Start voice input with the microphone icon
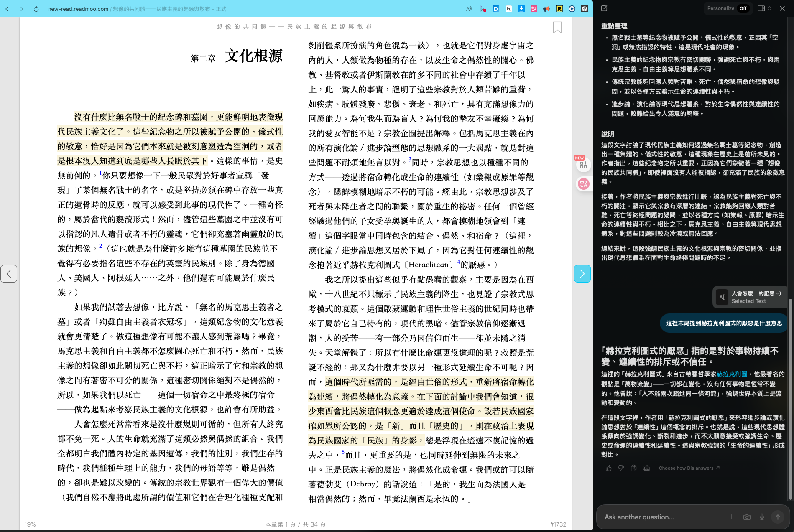This screenshot has height=532, width=794. [762, 517]
